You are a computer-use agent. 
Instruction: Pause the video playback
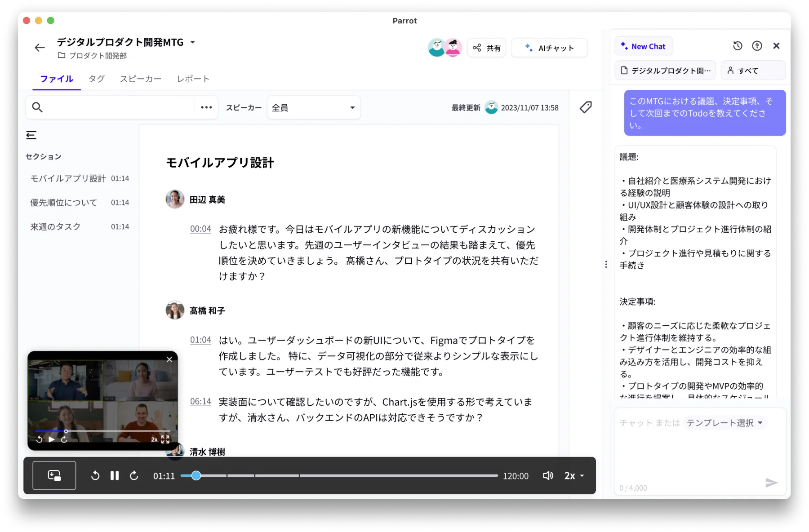pos(115,475)
